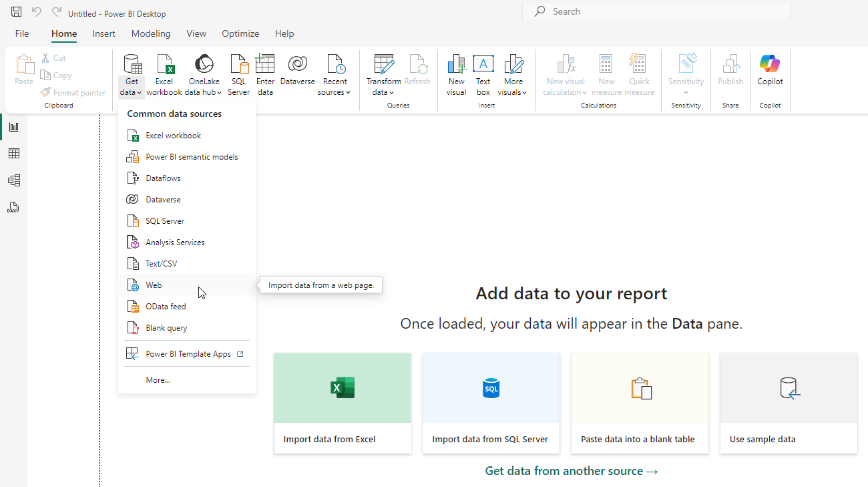Switch to Report view in the left sidebar
The height and width of the screenshot is (487, 868).
coord(13,127)
